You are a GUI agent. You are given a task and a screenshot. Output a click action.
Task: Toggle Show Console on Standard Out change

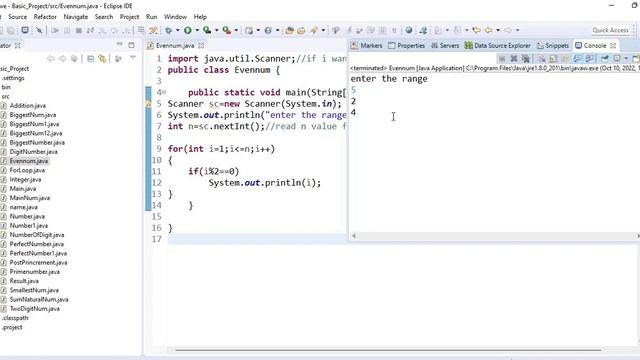pyautogui.click(x=577, y=59)
